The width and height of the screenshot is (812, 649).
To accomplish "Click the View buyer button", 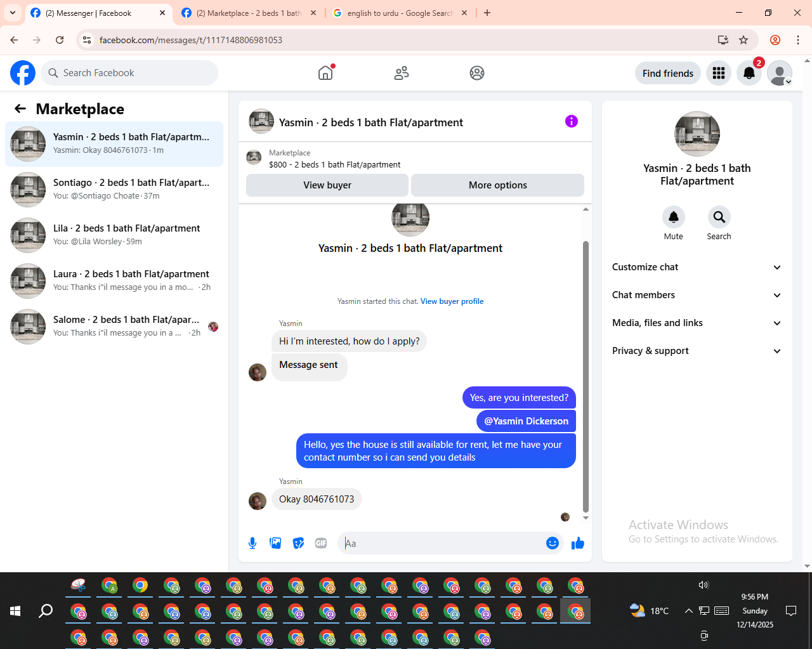I will [327, 185].
